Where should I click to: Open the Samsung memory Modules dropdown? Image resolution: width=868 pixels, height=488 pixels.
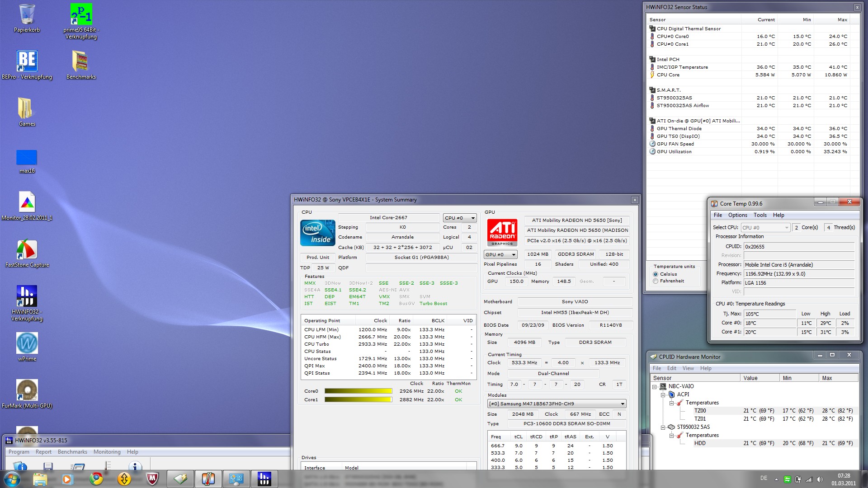click(x=557, y=404)
